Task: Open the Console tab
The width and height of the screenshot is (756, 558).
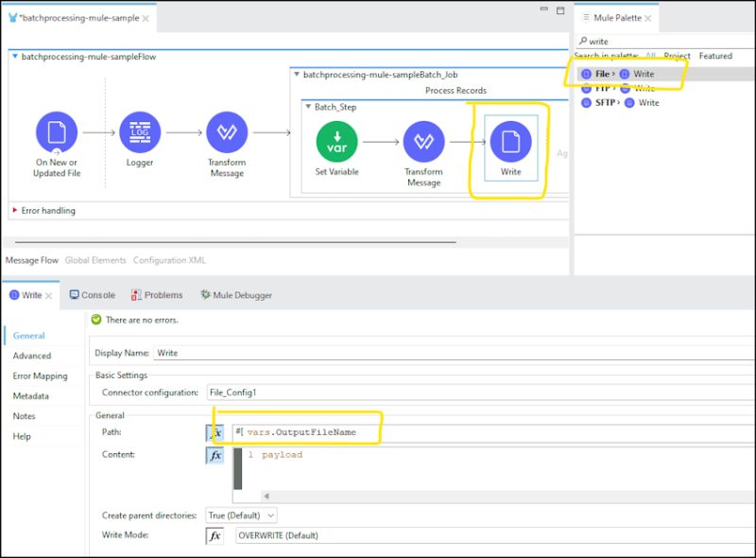Action: click(92, 294)
